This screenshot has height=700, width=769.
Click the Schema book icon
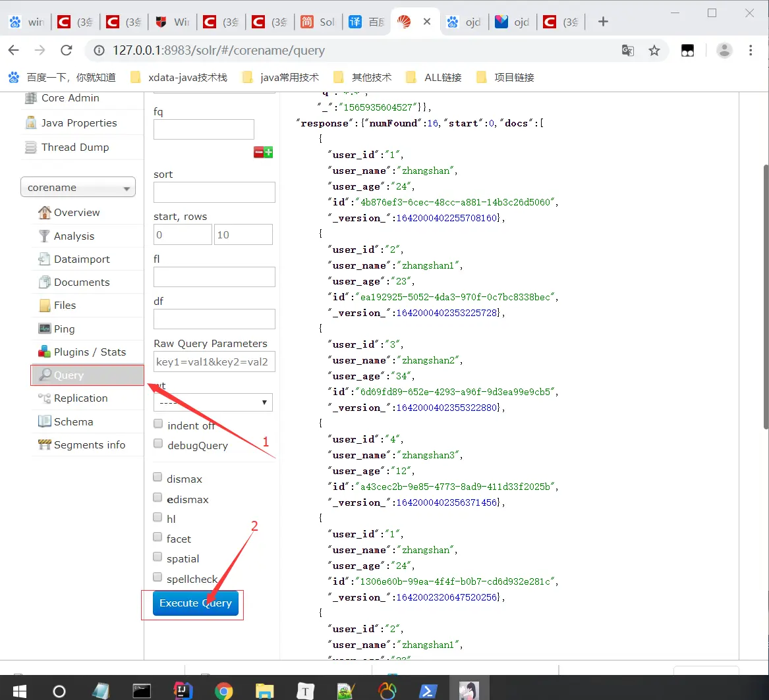(44, 421)
